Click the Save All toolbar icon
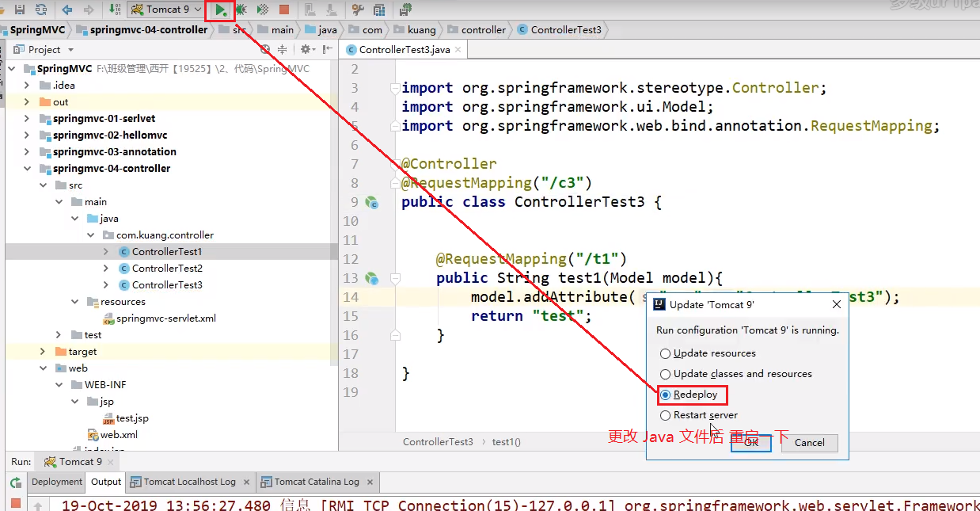The width and height of the screenshot is (980, 511). click(20, 10)
